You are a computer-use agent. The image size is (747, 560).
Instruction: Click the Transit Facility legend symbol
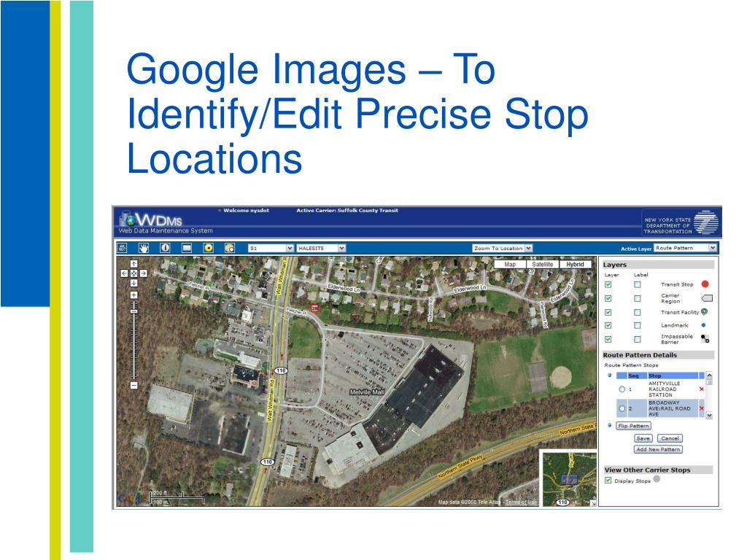click(x=704, y=312)
